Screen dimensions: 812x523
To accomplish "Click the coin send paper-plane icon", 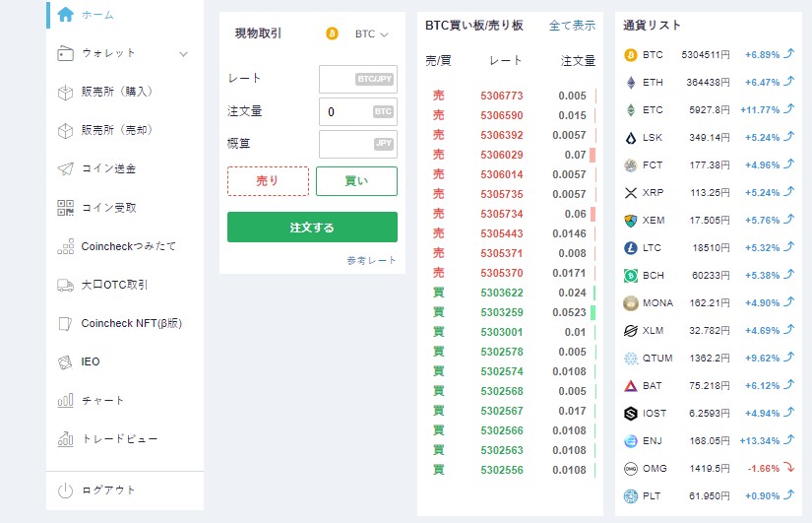I will coord(65,169).
